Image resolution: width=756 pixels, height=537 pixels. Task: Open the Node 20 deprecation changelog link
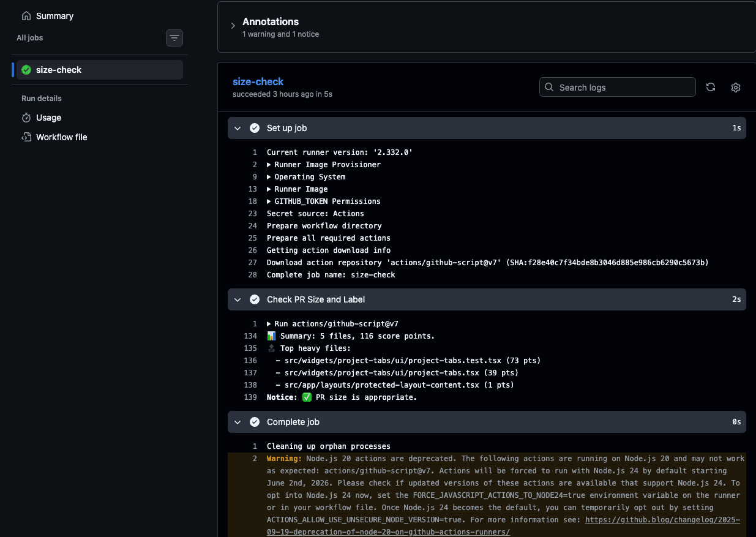coord(662,520)
